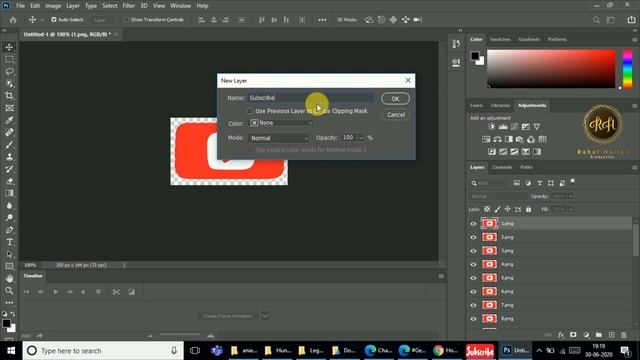Select the Rectangular Marquee tool

click(9, 60)
